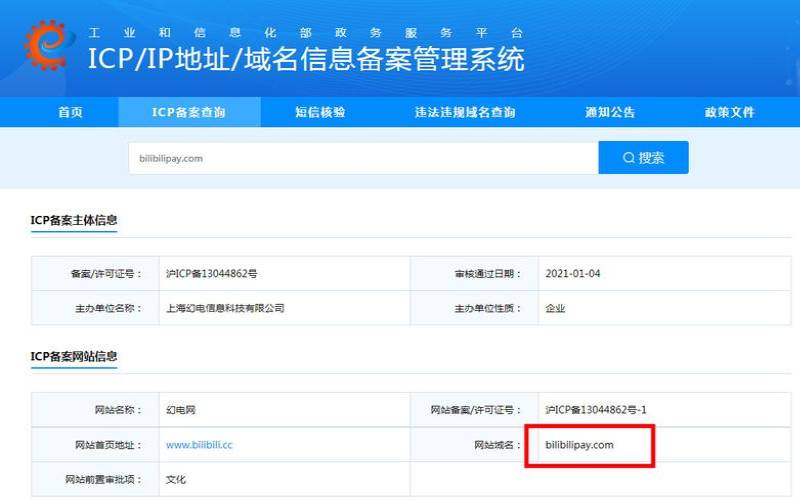The image size is (800, 500).
Task: Switch to the 通知公告 tab
Action: point(610,112)
